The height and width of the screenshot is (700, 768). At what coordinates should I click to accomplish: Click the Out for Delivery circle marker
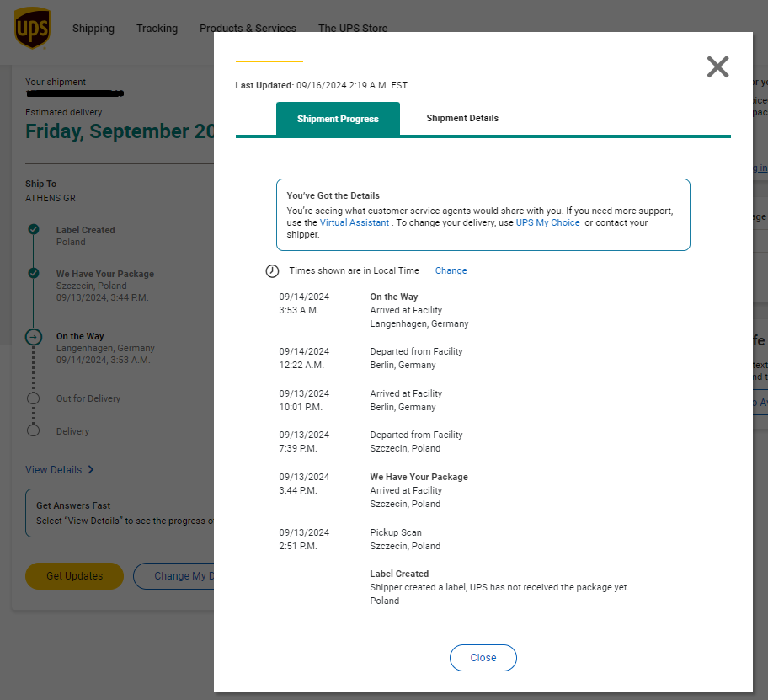[x=34, y=398]
